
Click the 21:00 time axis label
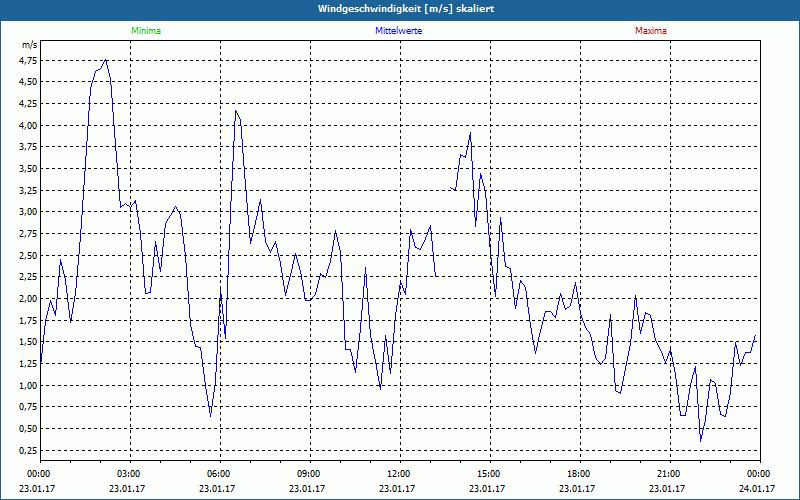[x=668, y=474]
